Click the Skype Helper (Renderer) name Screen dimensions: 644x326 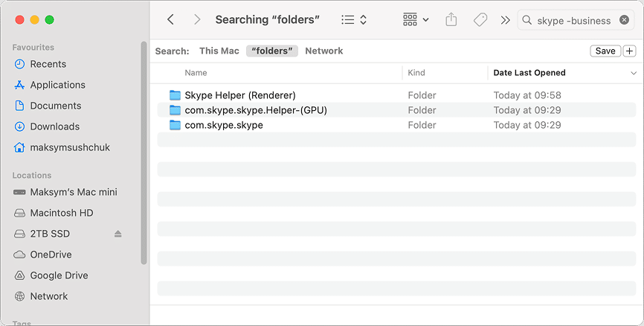pyautogui.click(x=240, y=95)
